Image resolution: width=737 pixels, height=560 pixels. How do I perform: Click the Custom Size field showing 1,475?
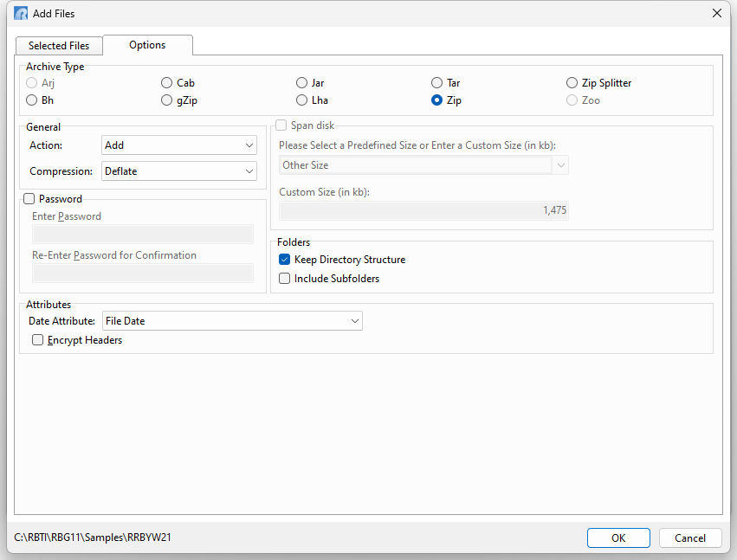pyautogui.click(x=423, y=210)
